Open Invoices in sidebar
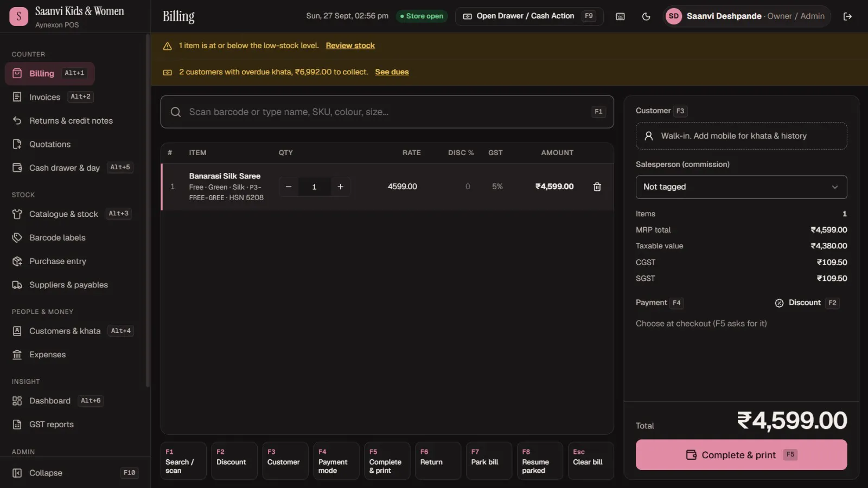 54,97
